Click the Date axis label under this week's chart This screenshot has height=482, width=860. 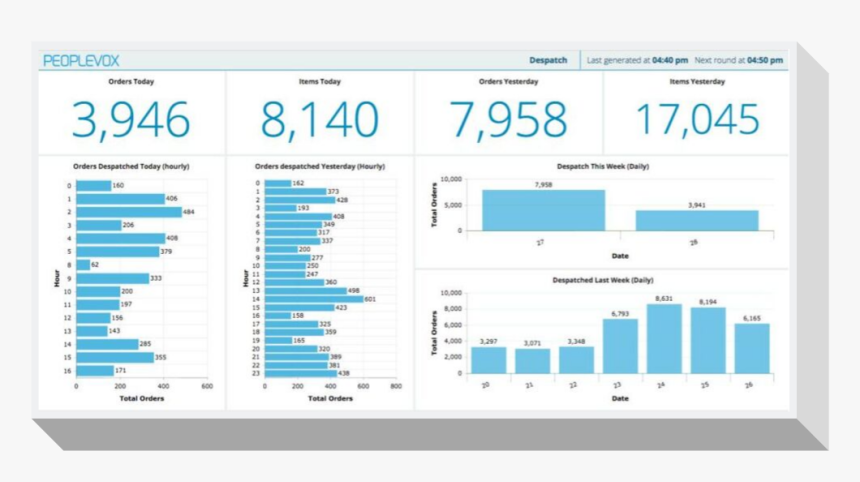coord(620,256)
